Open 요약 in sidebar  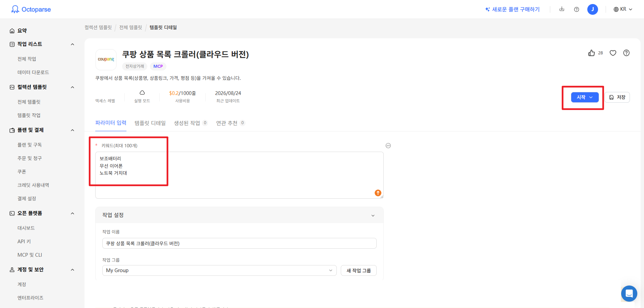22,31
